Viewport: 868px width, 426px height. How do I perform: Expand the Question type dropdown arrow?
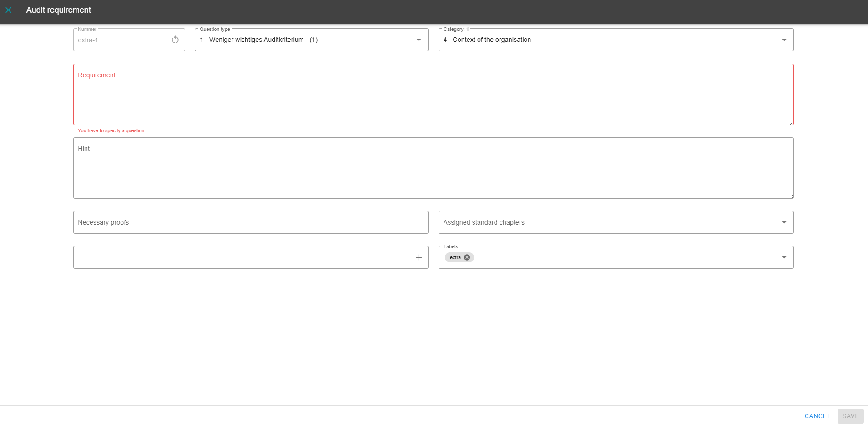click(419, 40)
